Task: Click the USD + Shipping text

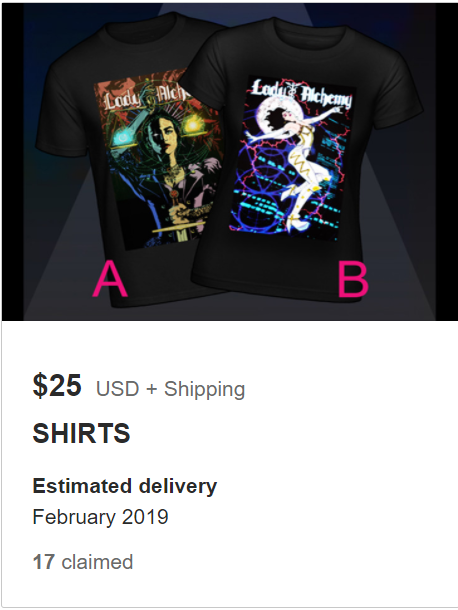Action: 170,388
